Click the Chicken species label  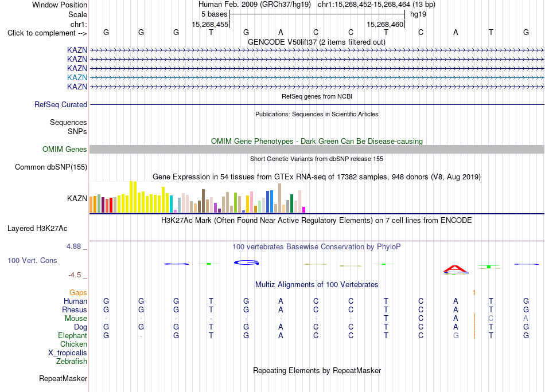coord(73,344)
